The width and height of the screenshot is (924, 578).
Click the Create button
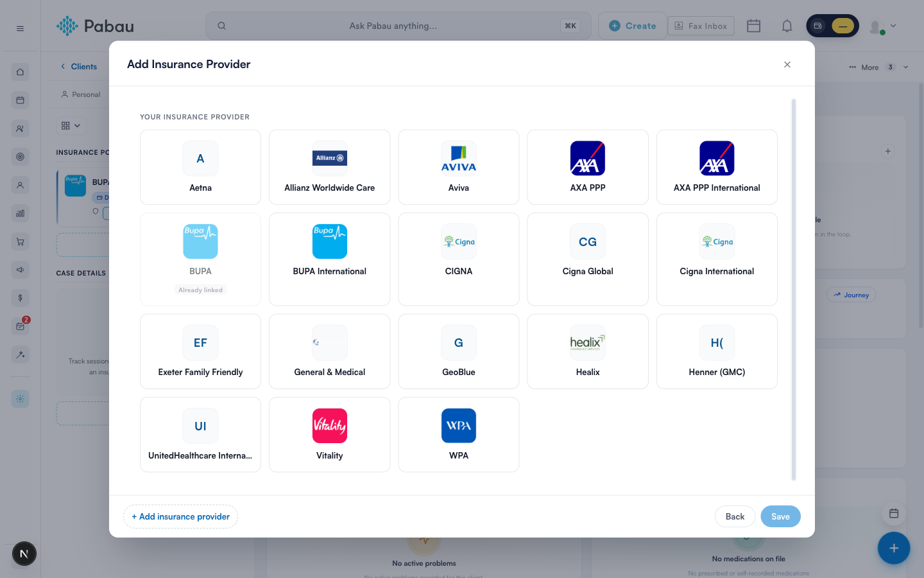click(633, 26)
